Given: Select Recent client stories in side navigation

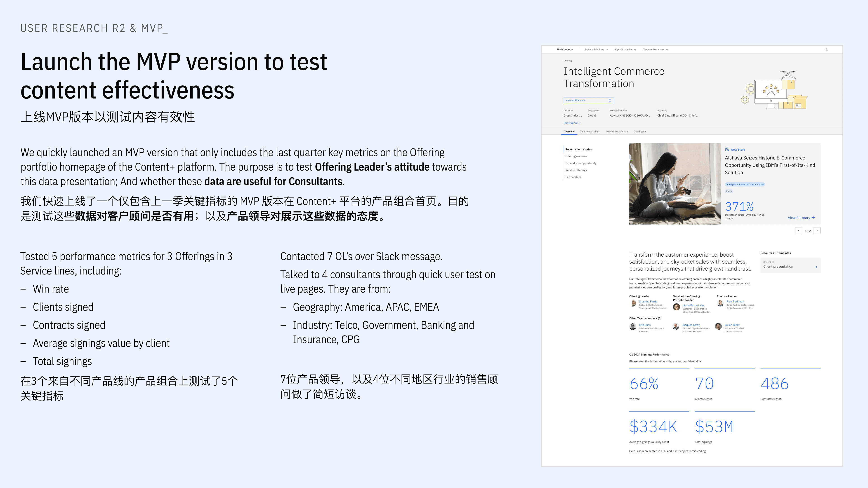Looking at the screenshot, I should [x=578, y=150].
